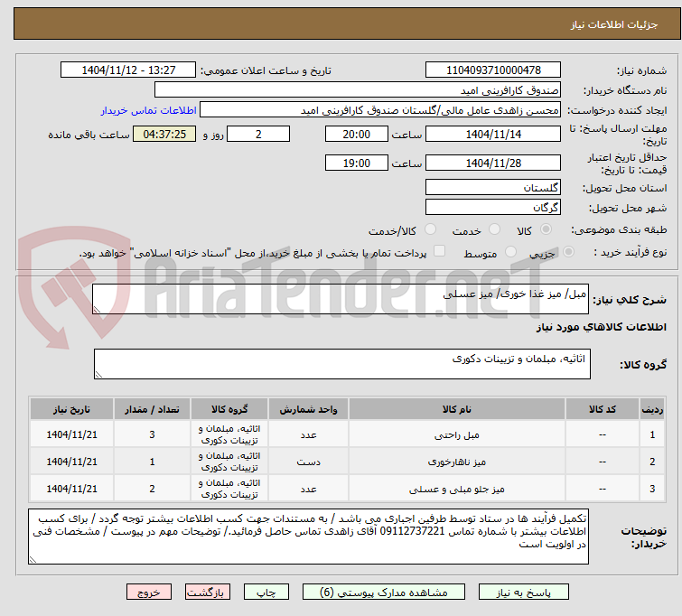Click the province field گلستان

(493, 188)
